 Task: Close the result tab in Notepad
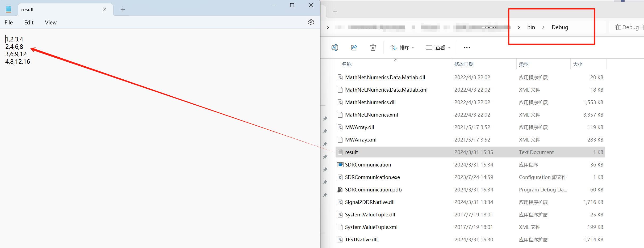pos(104,9)
